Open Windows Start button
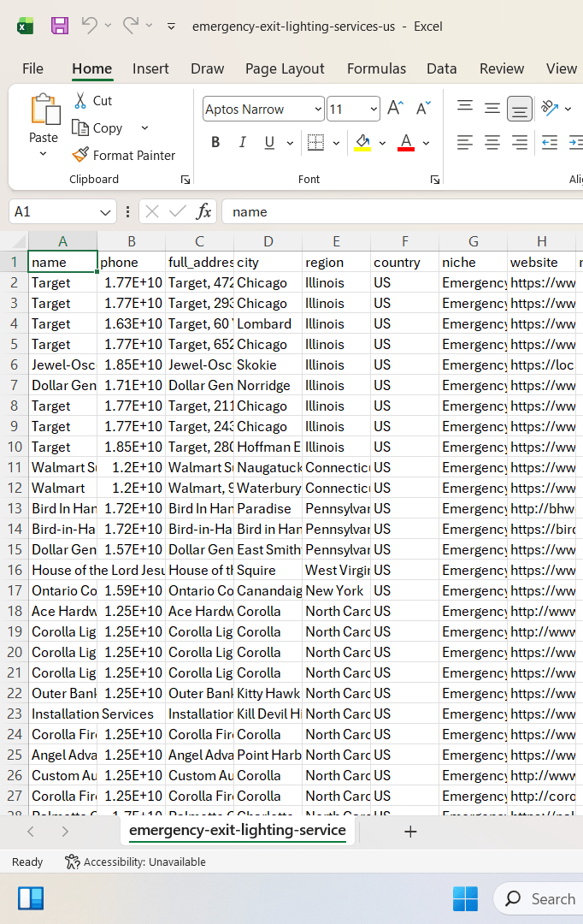Viewport: 583px width, 924px height. click(465, 898)
